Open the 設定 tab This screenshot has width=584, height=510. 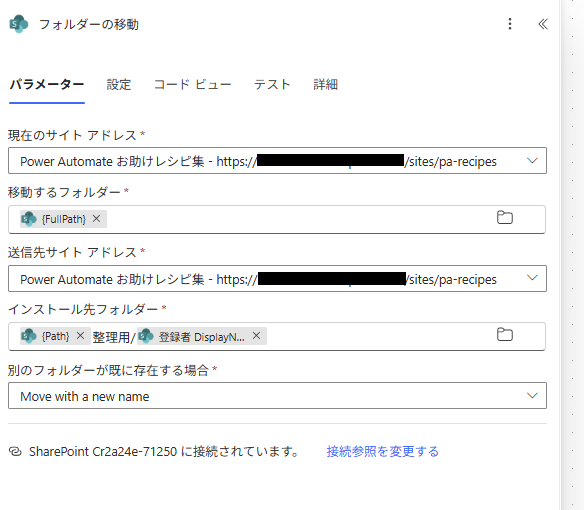(x=119, y=85)
